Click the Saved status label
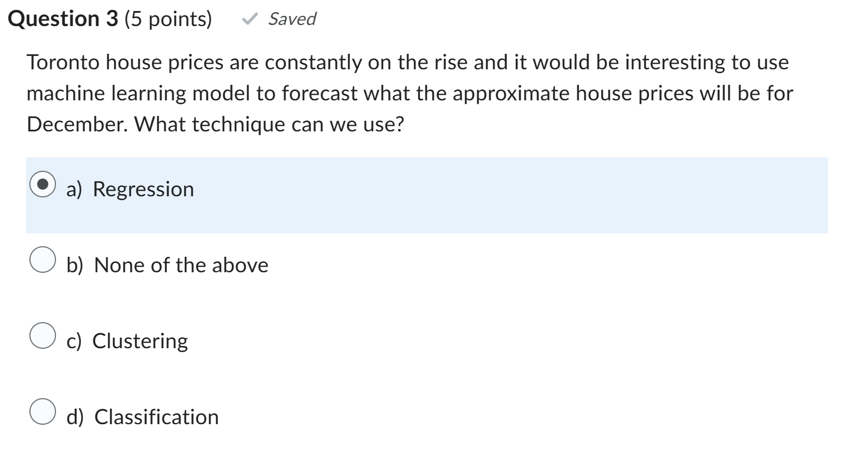 291,19
